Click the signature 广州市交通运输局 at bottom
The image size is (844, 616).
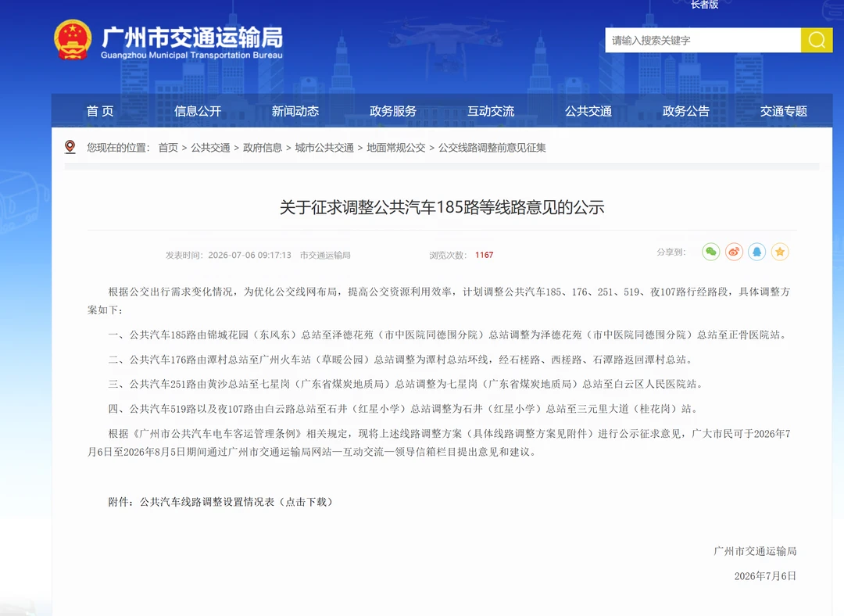tap(755, 551)
